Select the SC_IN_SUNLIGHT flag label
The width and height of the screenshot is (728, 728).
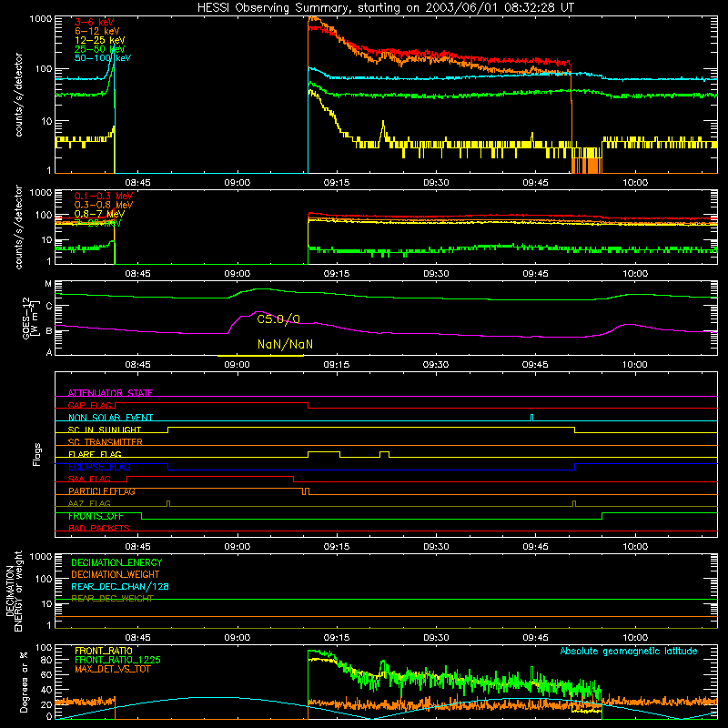(105, 430)
